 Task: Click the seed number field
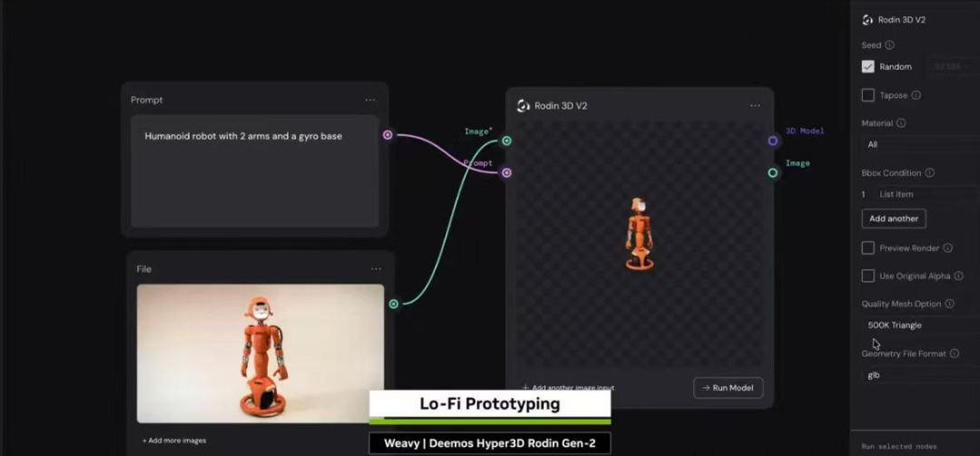pyautogui.click(x=954, y=67)
